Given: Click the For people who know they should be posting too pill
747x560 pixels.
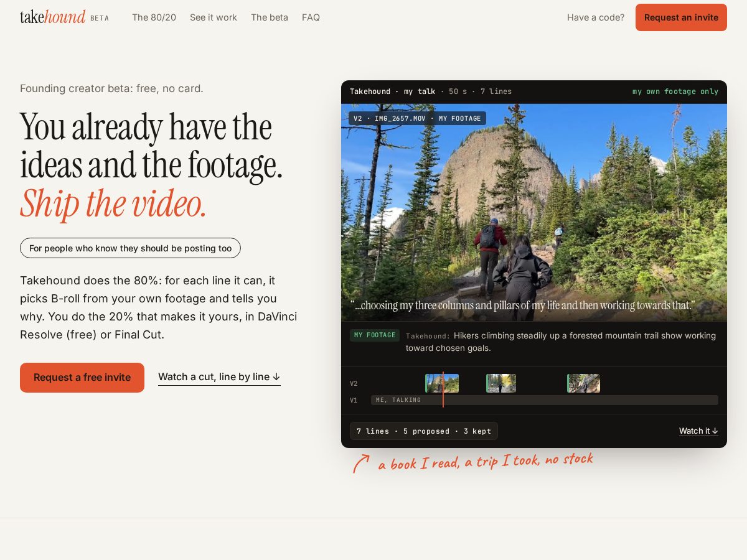Looking at the screenshot, I should [x=130, y=248].
